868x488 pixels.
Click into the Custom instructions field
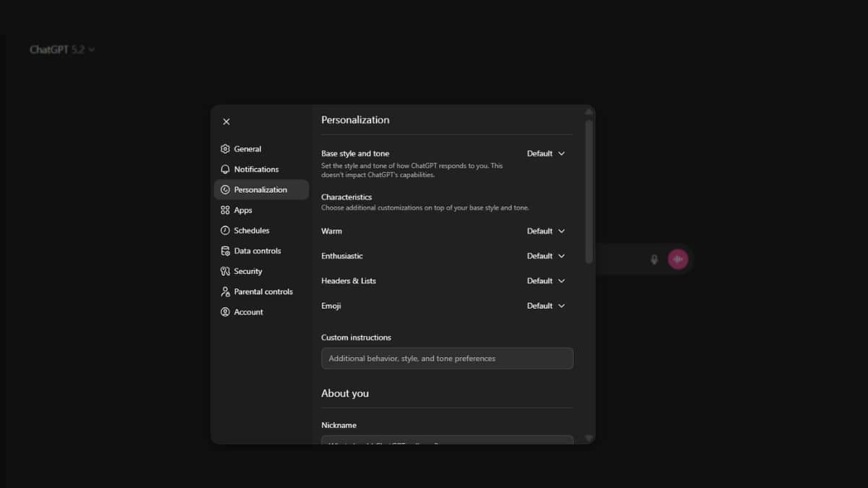(x=447, y=359)
